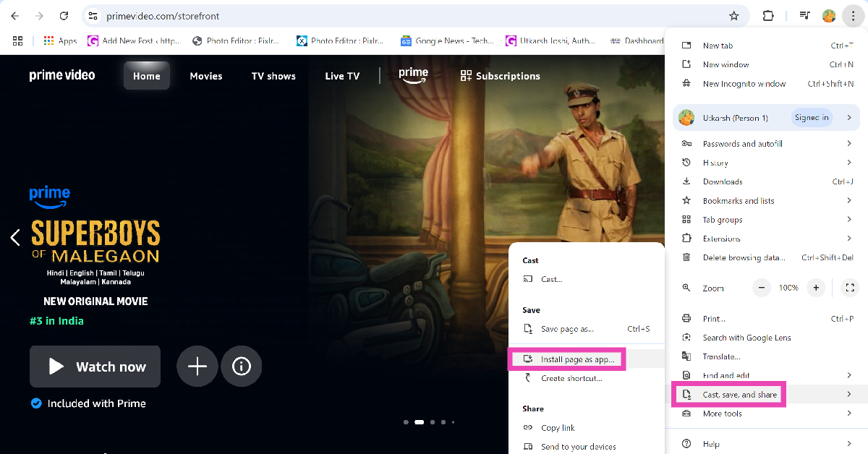Bookmark this page with the star icon
868x454 pixels.
[733, 16]
